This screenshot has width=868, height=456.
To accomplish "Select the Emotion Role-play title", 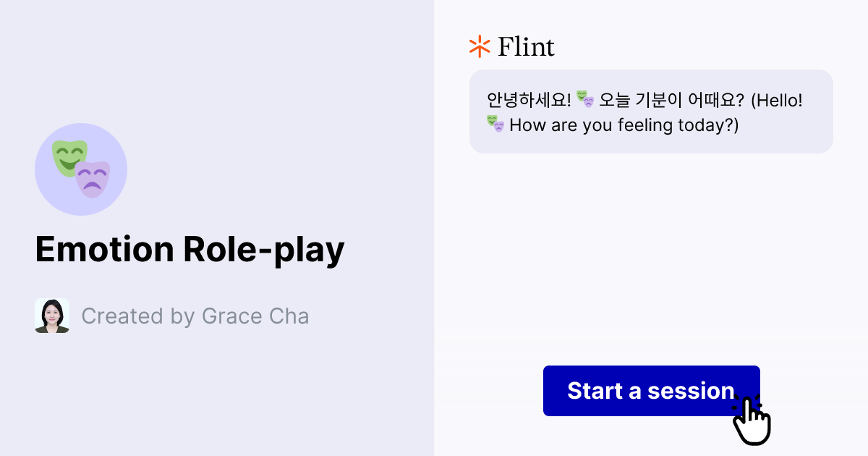I will [x=190, y=249].
